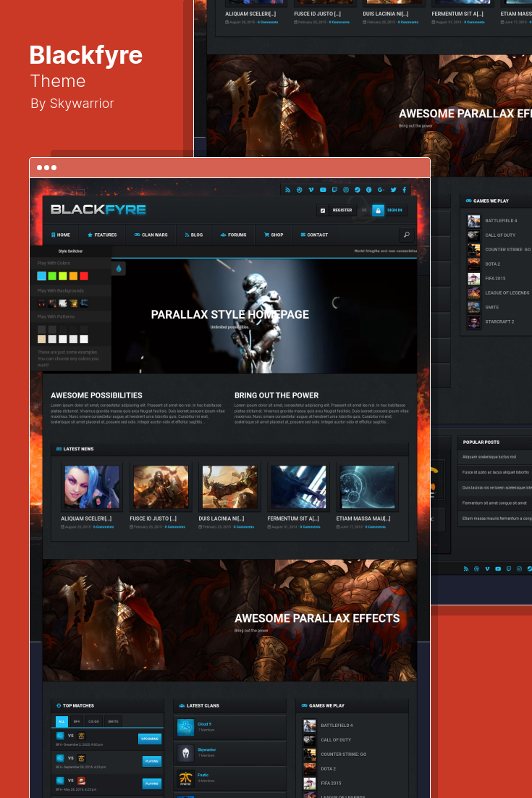Click the Cloud 9 clan logo

(185, 727)
